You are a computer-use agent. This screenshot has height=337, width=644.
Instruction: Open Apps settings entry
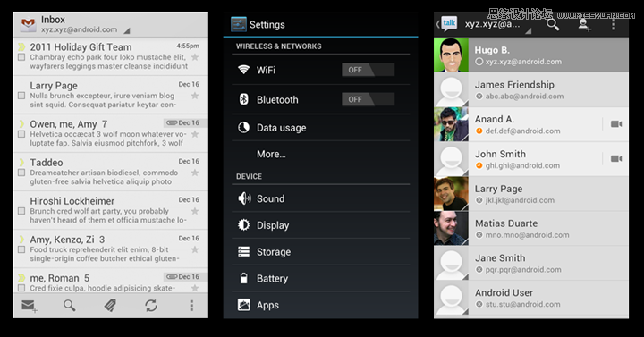[x=321, y=305]
